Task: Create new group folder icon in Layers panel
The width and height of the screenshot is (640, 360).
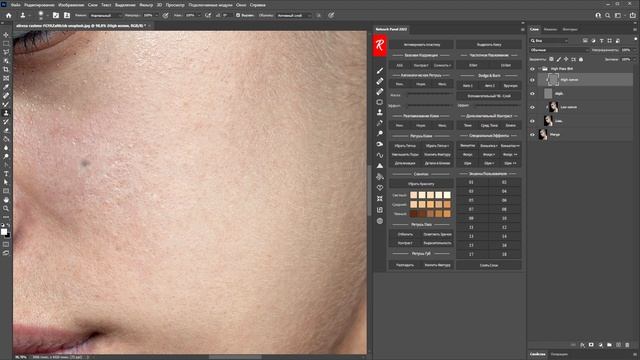Action: 609,345
